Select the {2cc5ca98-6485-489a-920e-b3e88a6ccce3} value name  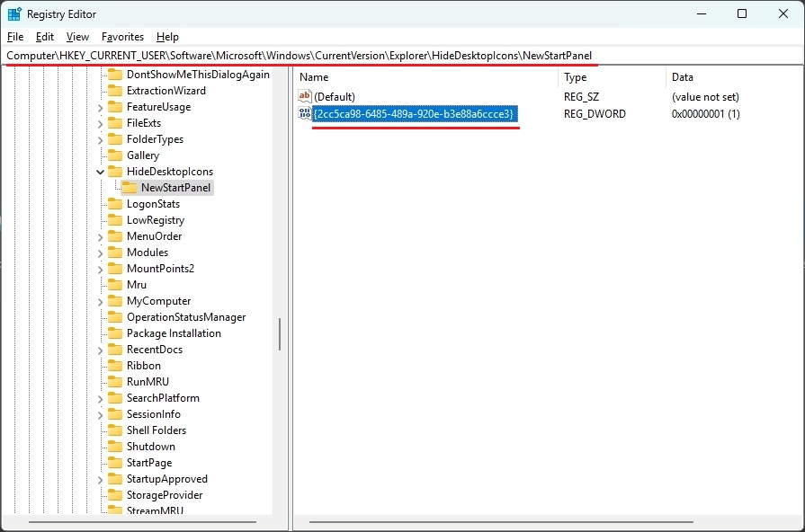[415, 113]
